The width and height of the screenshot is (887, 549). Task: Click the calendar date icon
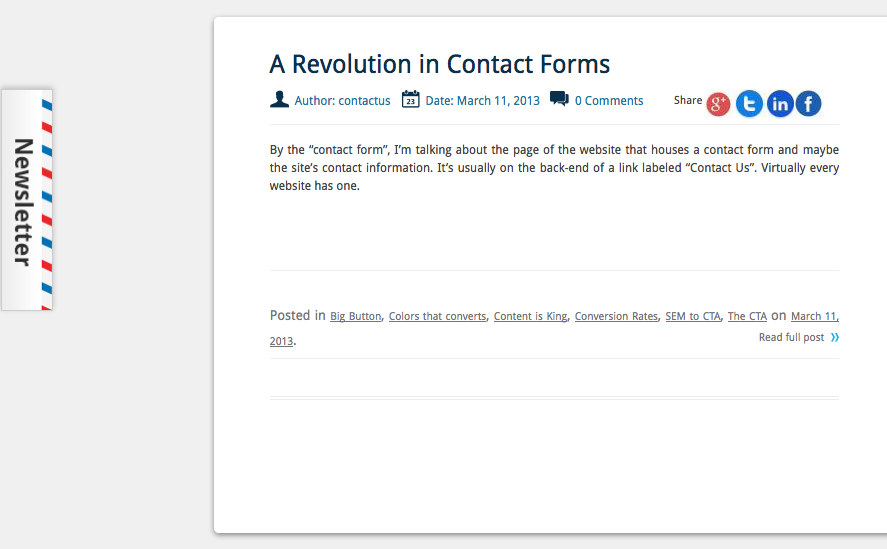(x=411, y=99)
